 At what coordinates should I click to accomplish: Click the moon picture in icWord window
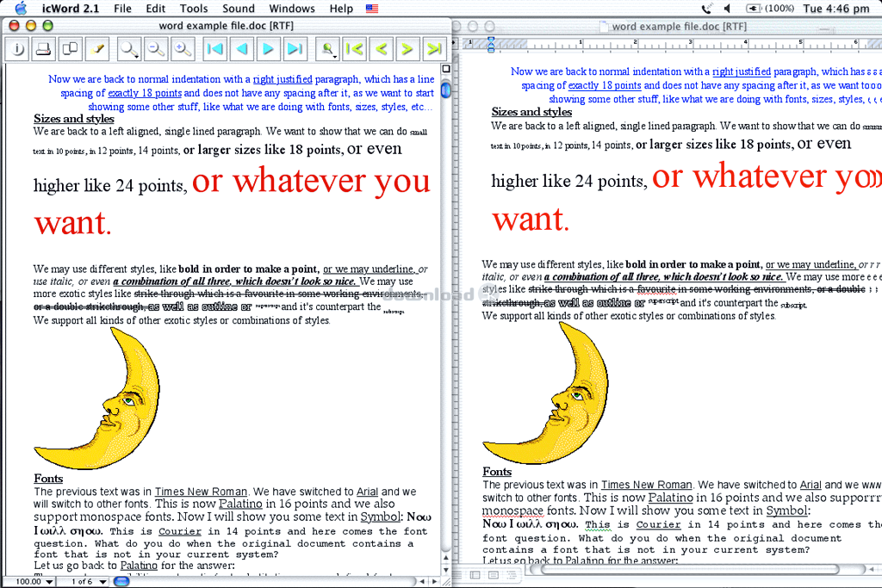(x=96, y=399)
